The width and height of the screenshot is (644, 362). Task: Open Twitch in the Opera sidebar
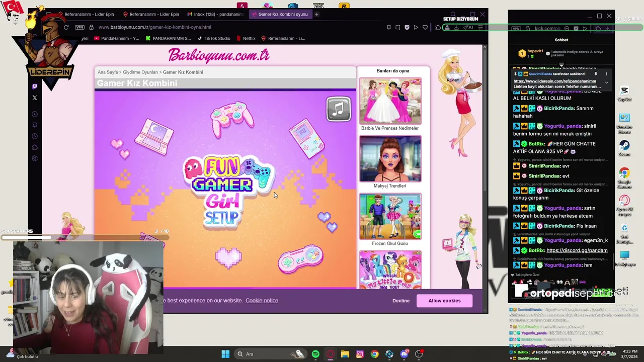point(35,86)
